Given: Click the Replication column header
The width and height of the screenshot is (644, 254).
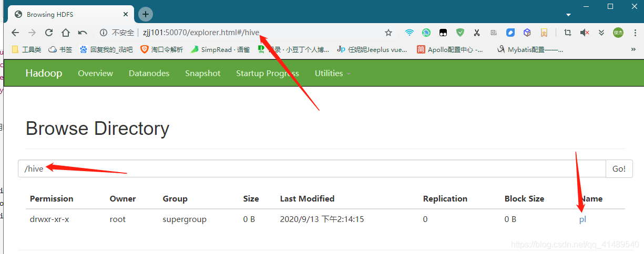Looking at the screenshot, I should tap(445, 199).
